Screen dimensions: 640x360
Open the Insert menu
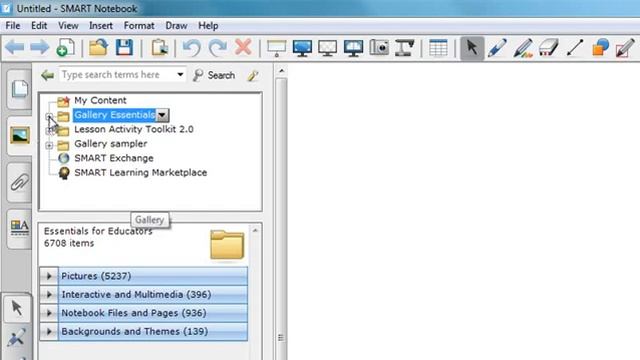point(101,26)
